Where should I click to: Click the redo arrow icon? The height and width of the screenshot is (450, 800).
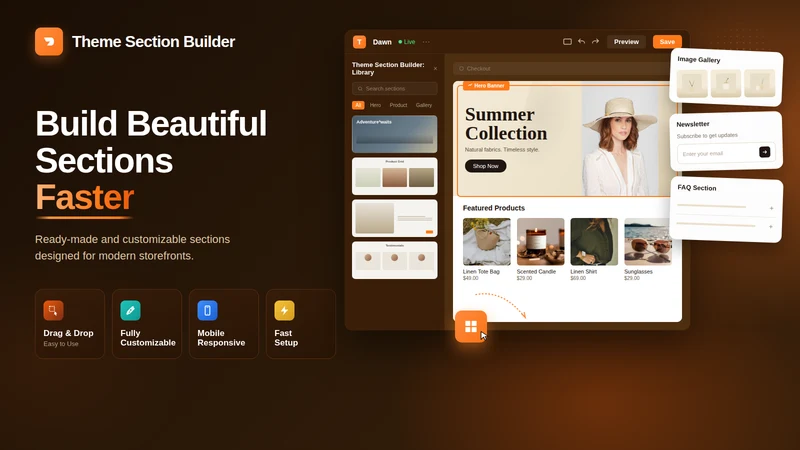(595, 41)
